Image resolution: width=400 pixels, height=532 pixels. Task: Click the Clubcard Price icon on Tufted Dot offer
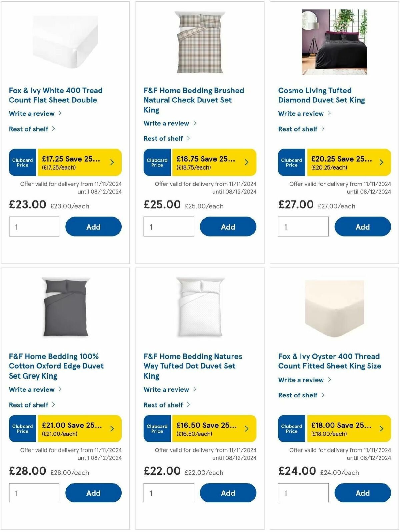[157, 429]
